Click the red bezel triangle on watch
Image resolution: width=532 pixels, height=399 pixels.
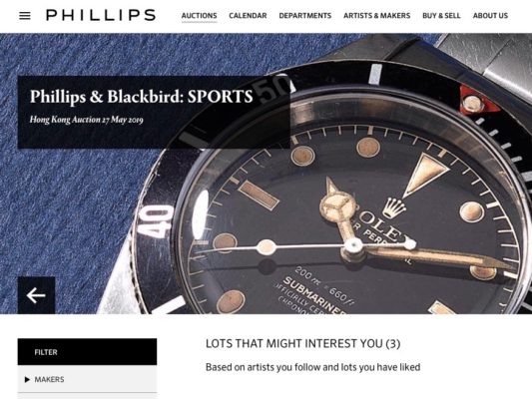click(x=477, y=100)
